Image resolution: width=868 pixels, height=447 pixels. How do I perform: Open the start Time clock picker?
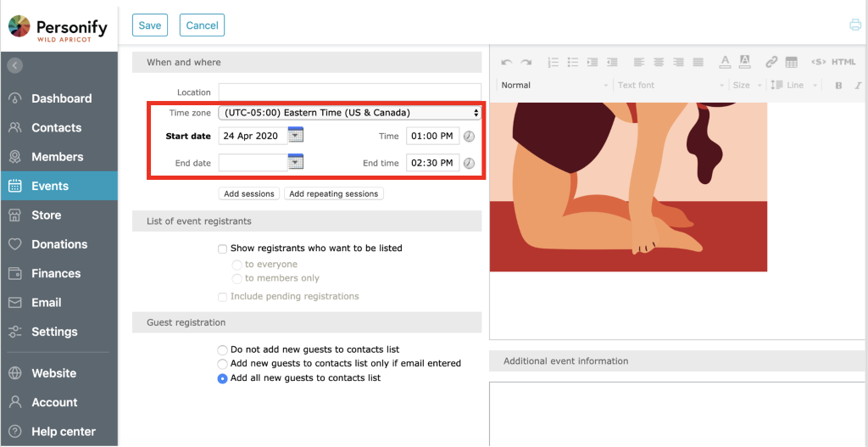pyautogui.click(x=469, y=137)
